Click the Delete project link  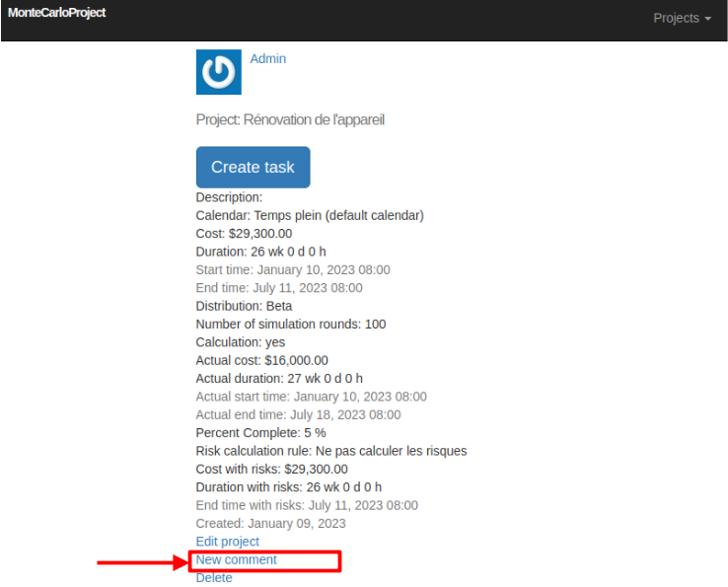214,577
